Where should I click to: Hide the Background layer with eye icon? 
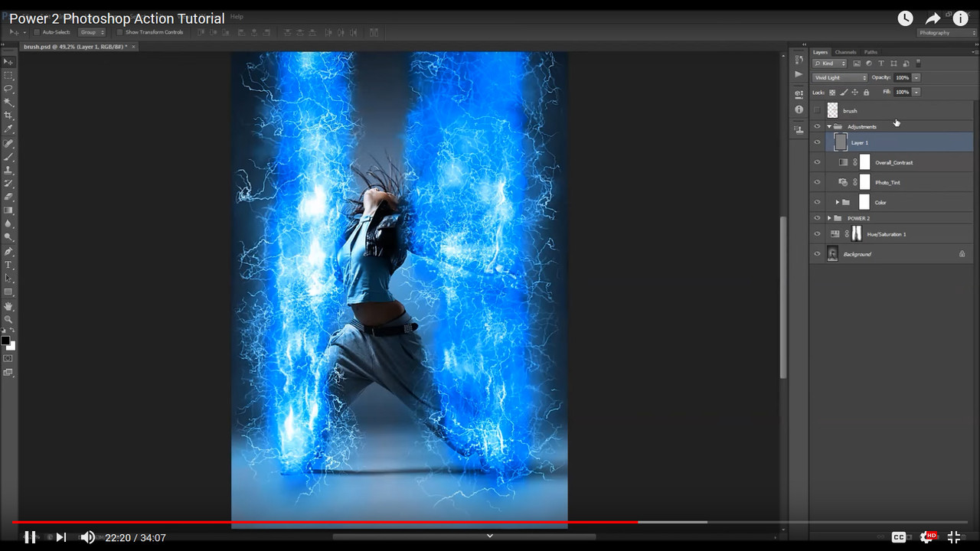tap(817, 254)
